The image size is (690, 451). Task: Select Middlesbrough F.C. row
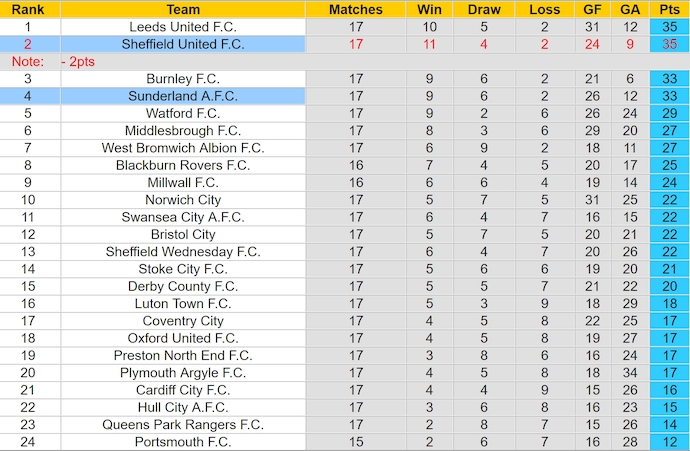183,131
